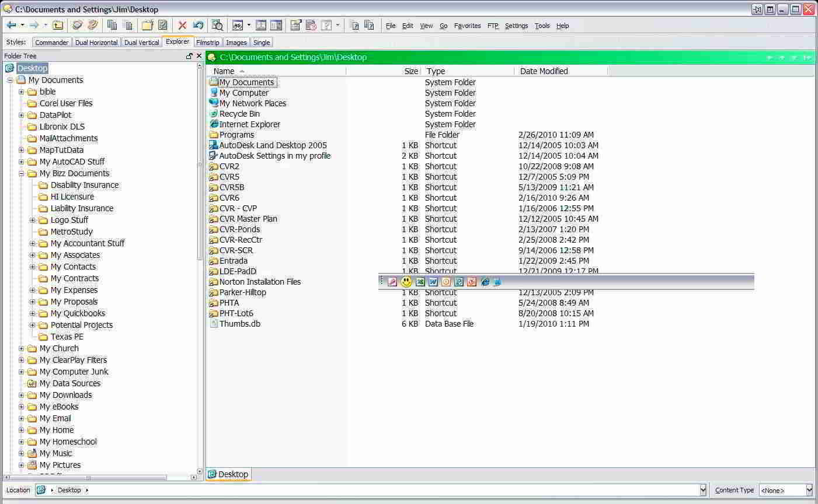
Task: Click the red X delete icon
Action: pos(182,25)
